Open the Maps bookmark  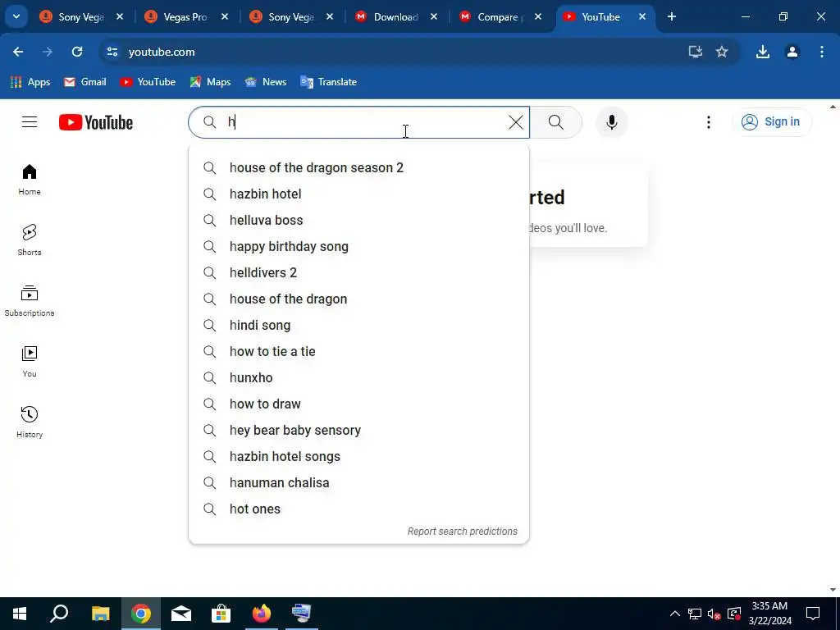coord(210,82)
